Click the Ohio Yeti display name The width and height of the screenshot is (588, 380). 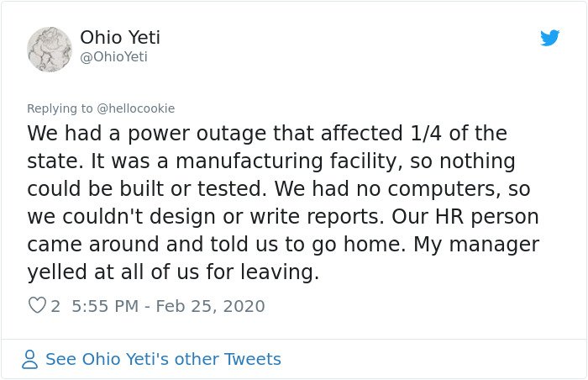(x=120, y=37)
